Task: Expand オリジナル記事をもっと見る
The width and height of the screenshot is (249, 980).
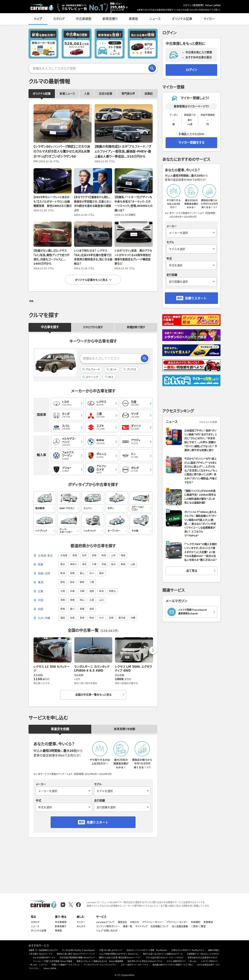Action: (93, 280)
